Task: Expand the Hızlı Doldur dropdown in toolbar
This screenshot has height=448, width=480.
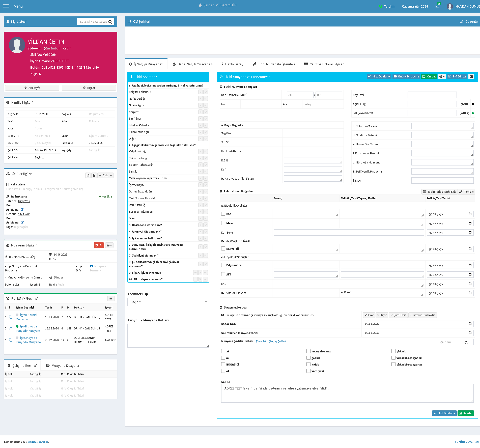Action: coord(379,76)
